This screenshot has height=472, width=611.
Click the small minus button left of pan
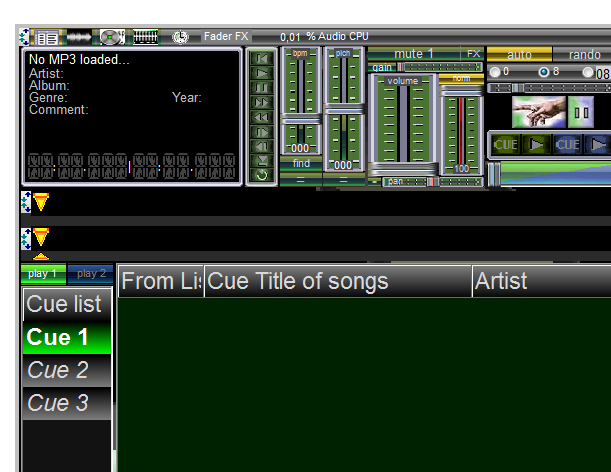pyautogui.click(x=374, y=182)
